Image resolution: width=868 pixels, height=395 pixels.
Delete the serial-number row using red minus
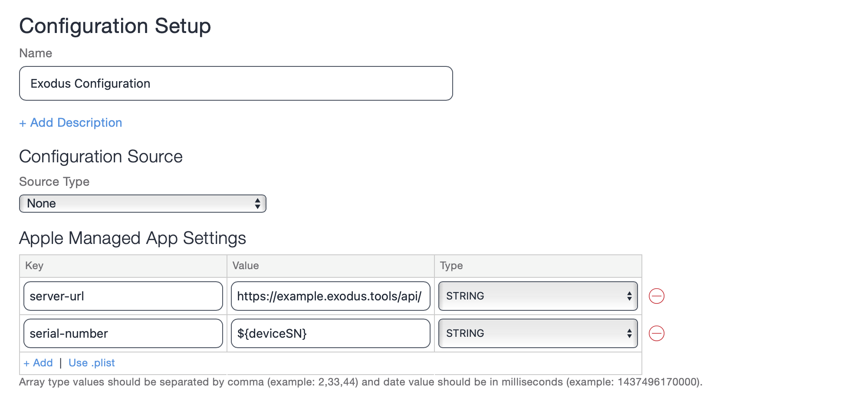tap(656, 333)
